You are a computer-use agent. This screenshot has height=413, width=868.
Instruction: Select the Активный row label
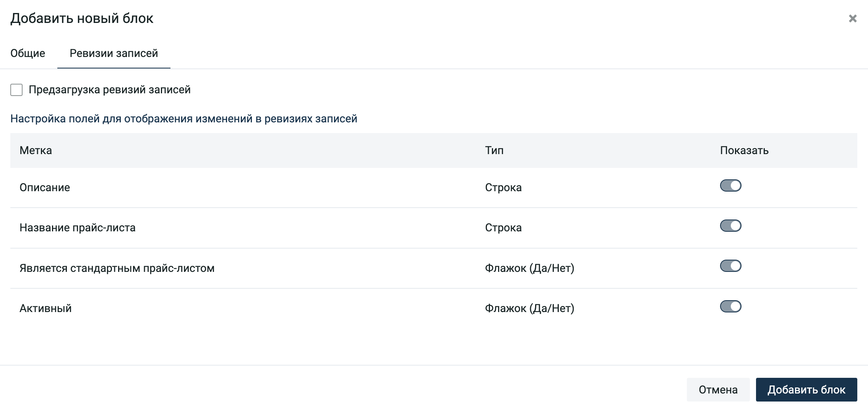tap(45, 308)
